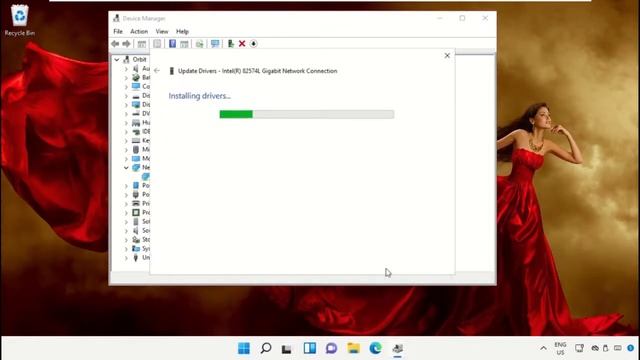Open the Widgets panel taskbar icon
The height and width of the screenshot is (360, 640).
[x=310, y=348]
